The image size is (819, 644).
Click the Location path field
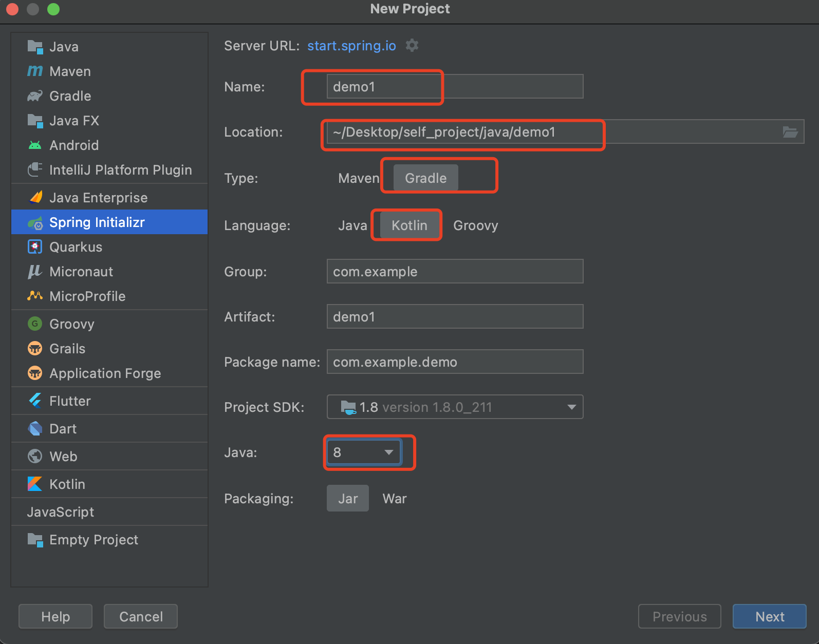565,132
